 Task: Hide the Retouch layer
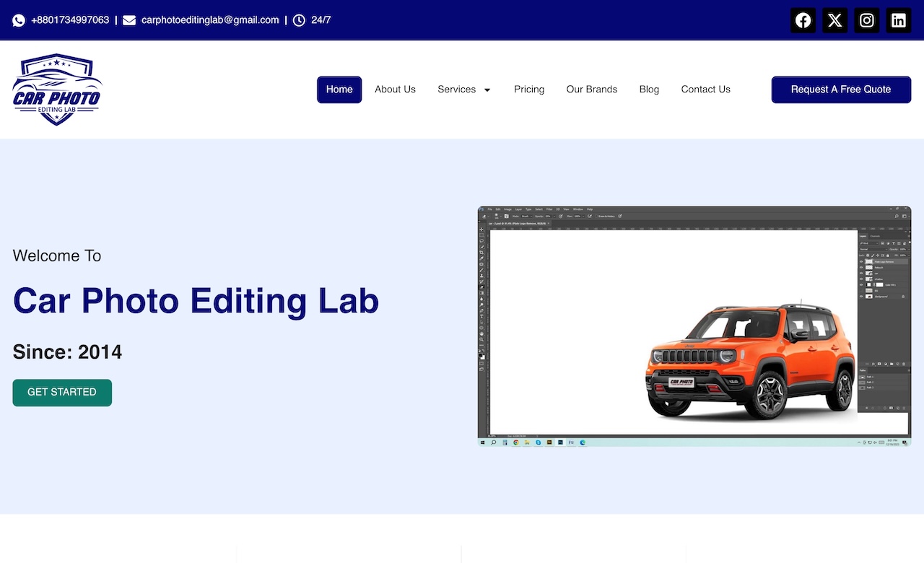click(861, 267)
